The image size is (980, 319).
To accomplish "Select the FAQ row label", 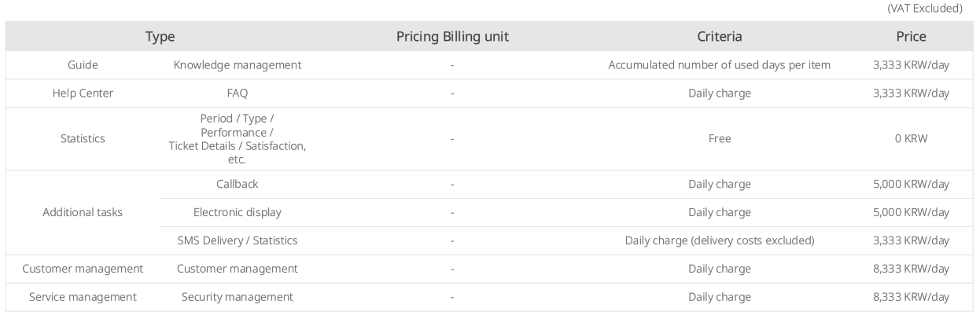I will pyautogui.click(x=238, y=93).
